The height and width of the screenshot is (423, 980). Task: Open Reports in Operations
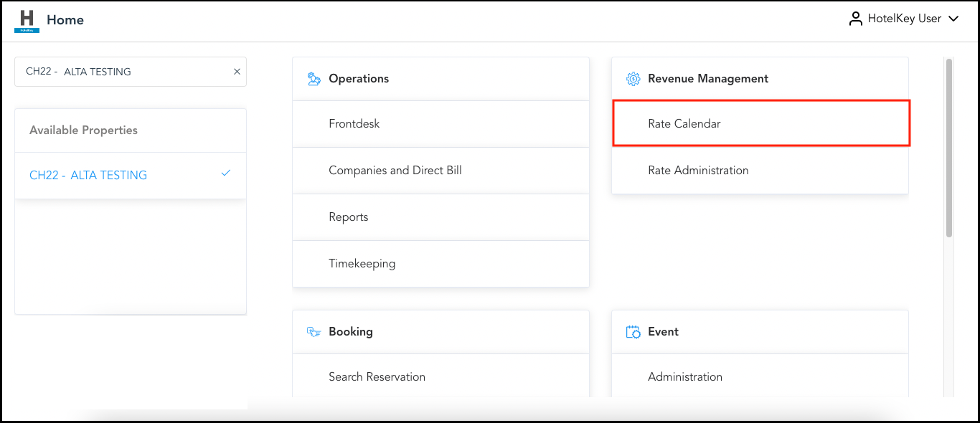click(x=349, y=217)
